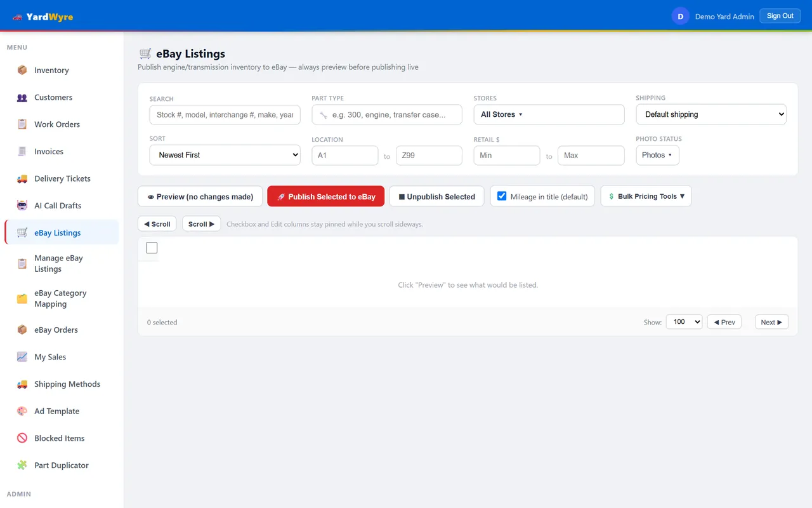Click the eBay Category Mapping folder icon

click(x=22, y=298)
